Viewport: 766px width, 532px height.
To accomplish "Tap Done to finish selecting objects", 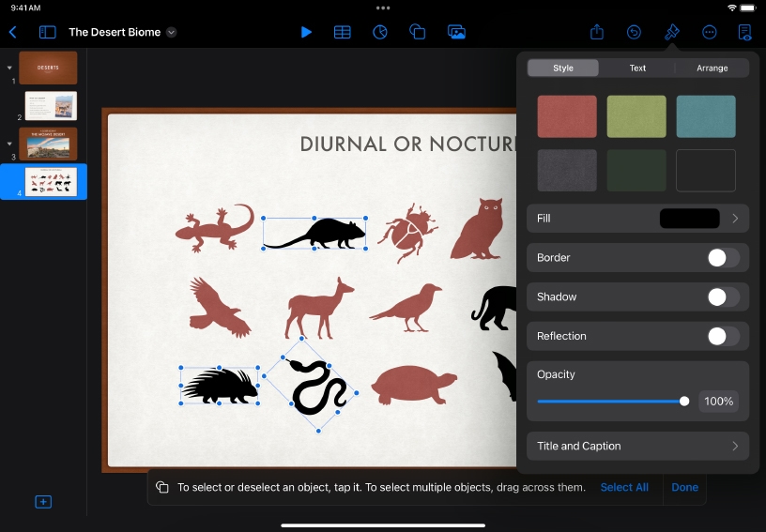I will pyautogui.click(x=684, y=488).
